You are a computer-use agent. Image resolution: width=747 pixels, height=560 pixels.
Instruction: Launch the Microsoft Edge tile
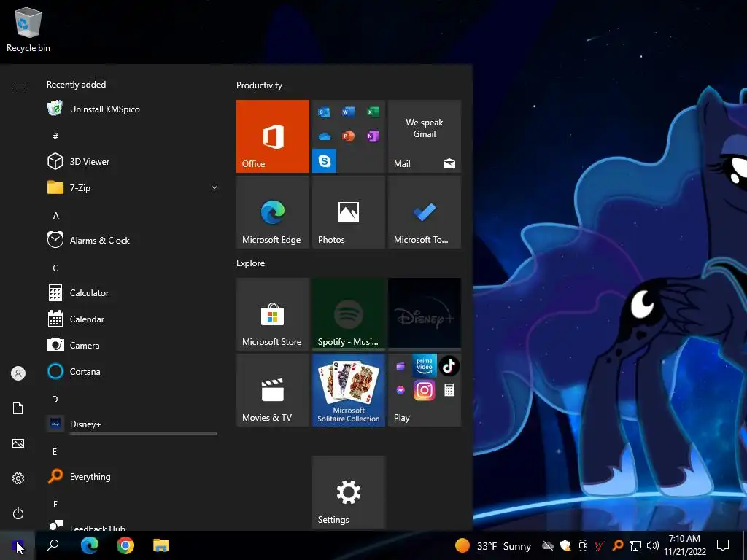tap(273, 212)
